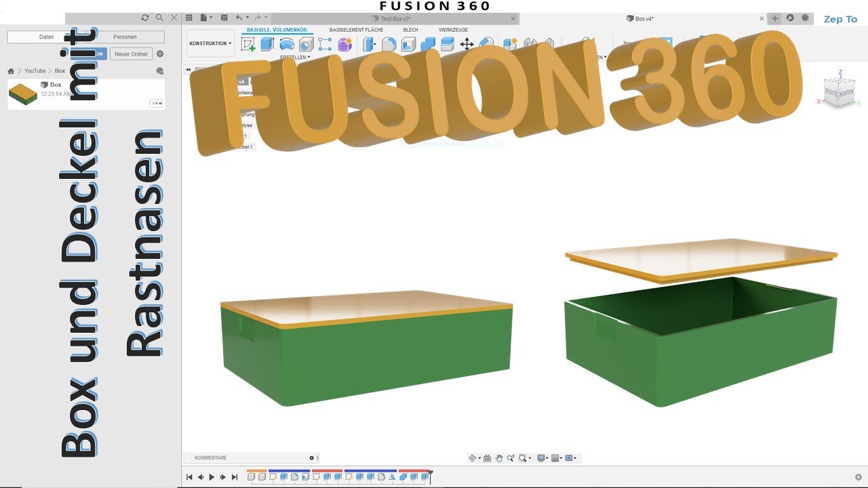Click the Create Sketch tool
This screenshot has width=868, height=488.
(x=248, y=45)
